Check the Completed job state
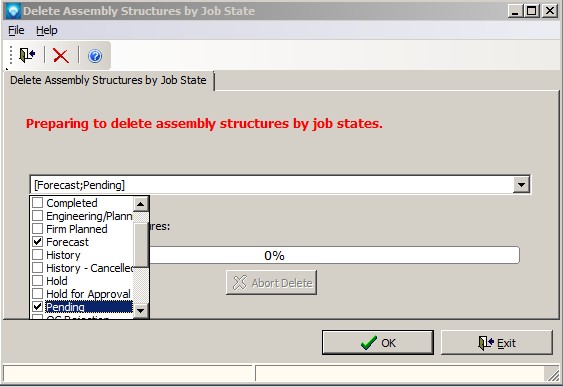Screen dimensions: 563x387 [38, 203]
